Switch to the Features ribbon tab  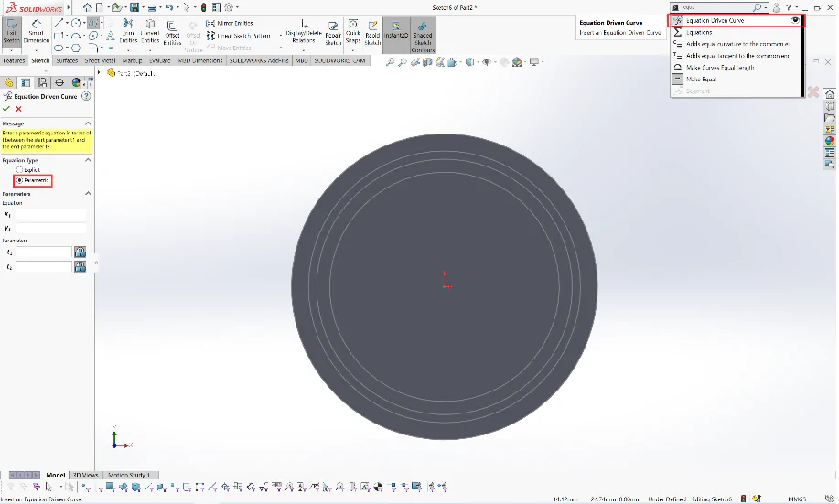(x=14, y=60)
